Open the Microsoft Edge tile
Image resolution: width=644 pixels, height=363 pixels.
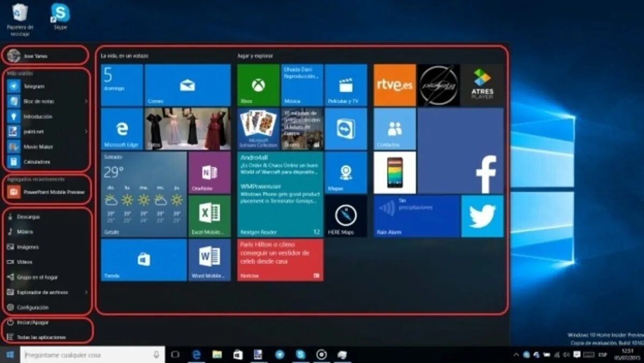point(122,129)
